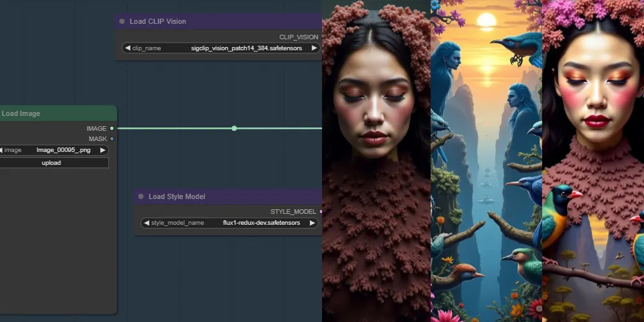Viewport: 644px width, 322px height.
Task: Select the Load Style Model node title
Action: pyautogui.click(x=176, y=196)
